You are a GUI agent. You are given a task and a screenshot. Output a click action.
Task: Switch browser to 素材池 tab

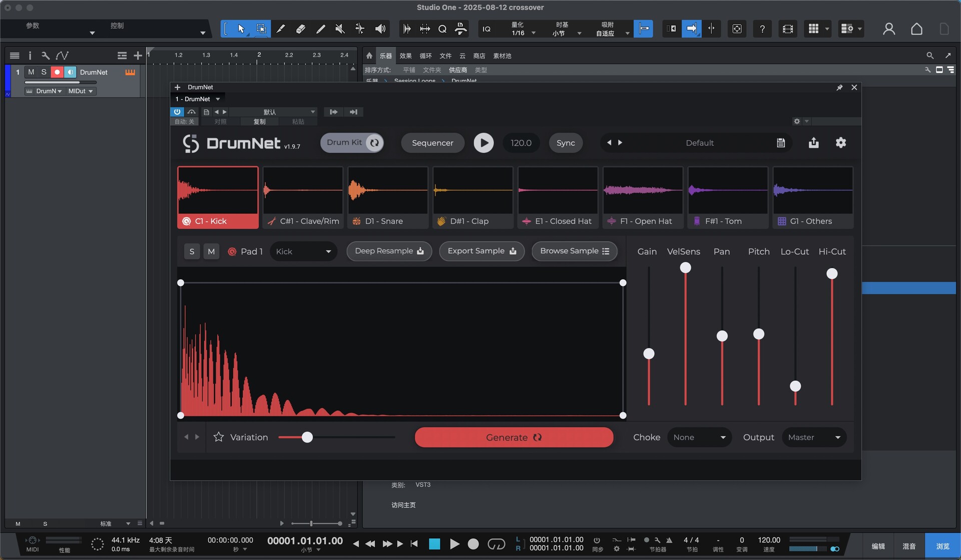click(502, 56)
